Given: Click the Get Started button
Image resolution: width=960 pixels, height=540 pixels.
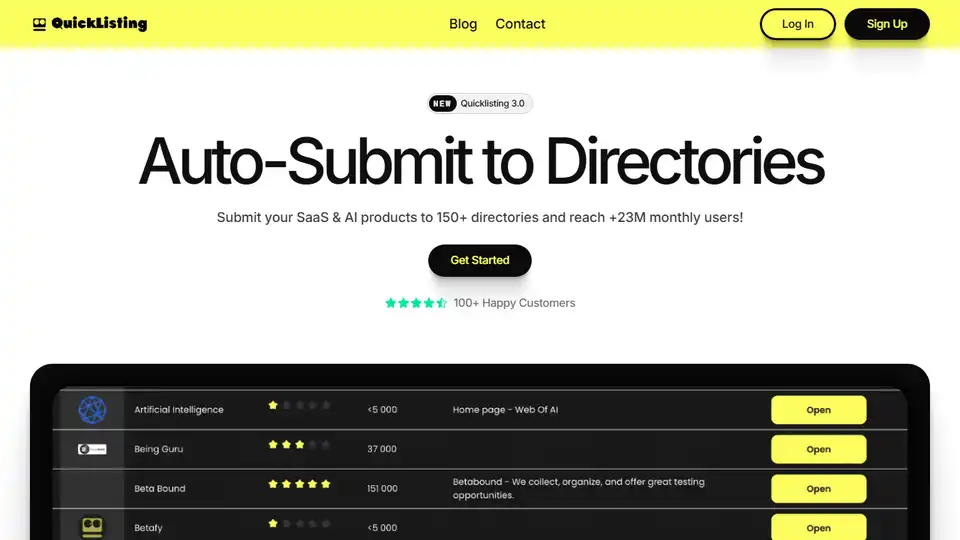Looking at the screenshot, I should (x=480, y=260).
